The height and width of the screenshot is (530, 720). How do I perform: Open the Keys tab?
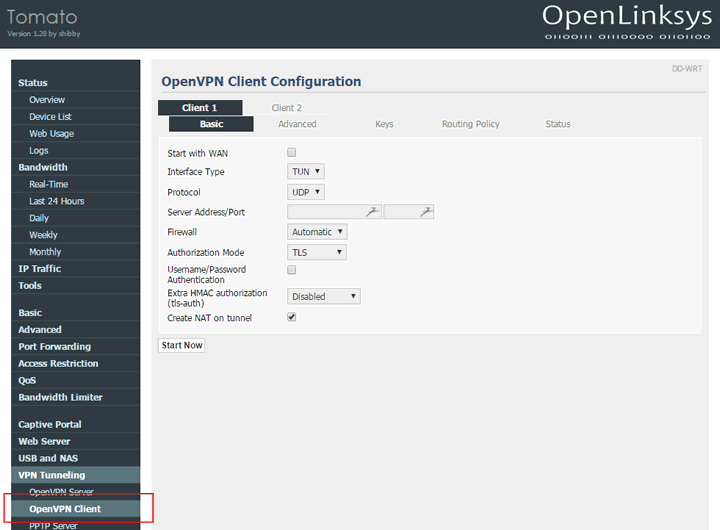[x=384, y=124]
